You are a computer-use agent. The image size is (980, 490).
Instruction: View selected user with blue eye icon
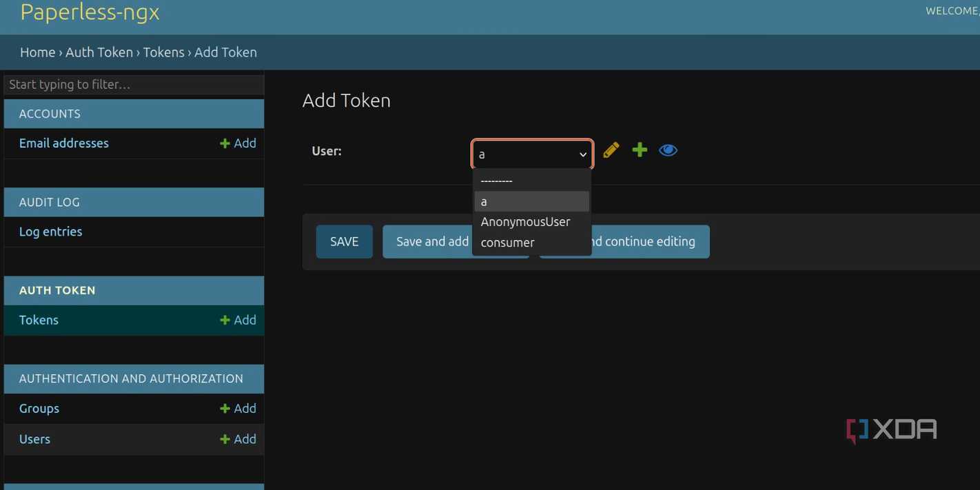(668, 150)
